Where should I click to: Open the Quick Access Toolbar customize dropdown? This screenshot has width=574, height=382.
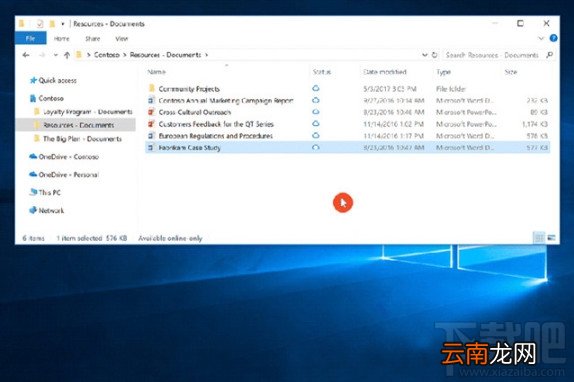[x=63, y=24]
